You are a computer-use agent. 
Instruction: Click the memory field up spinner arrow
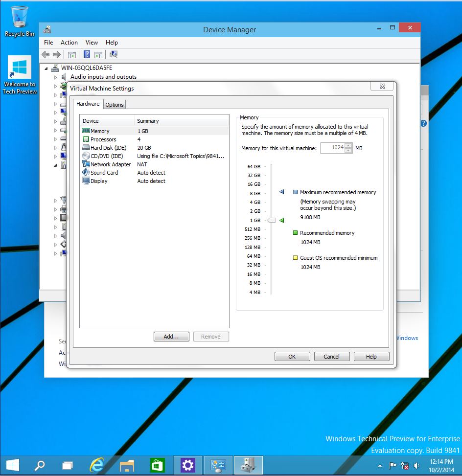(348, 145)
